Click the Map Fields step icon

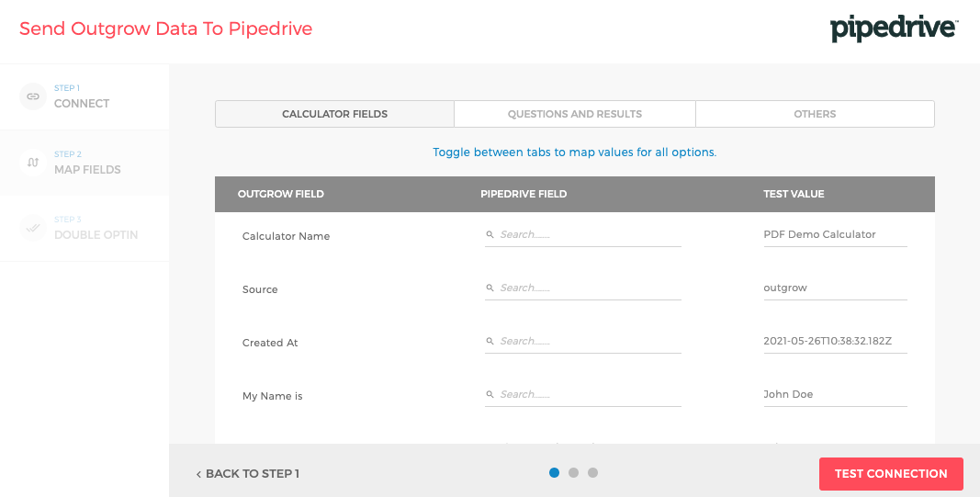click(33, 163)
